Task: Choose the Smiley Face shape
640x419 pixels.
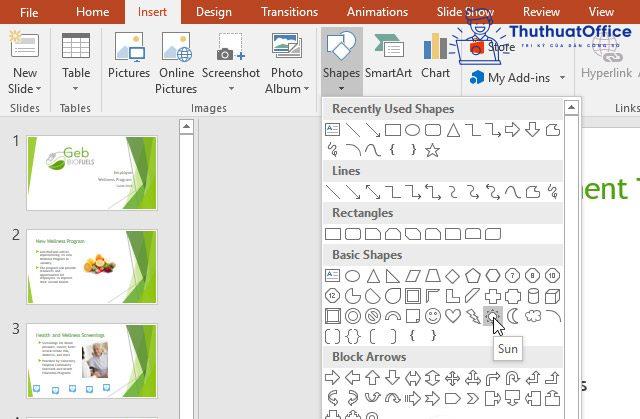Action: pyautogui.click(x=433, y=316)
